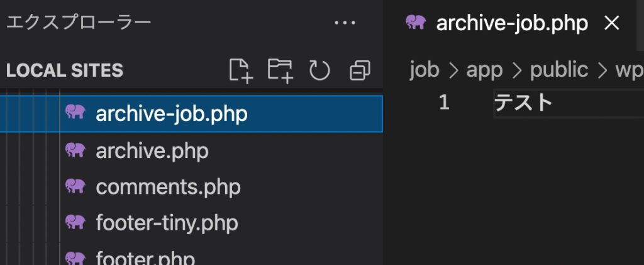This screenshot has width=644, height=265.
Task: Click elephant icon in archive-job.php editor tab
Action: click(416, 23)
